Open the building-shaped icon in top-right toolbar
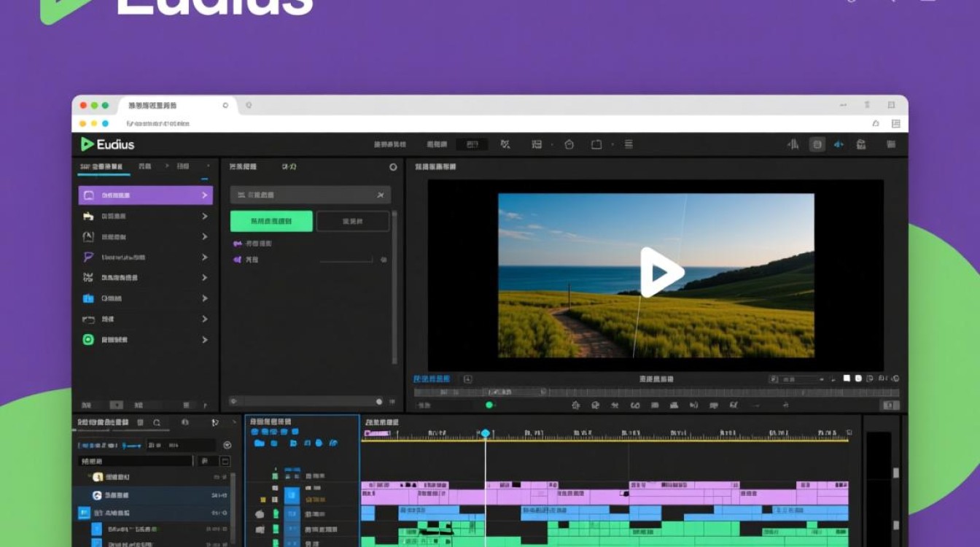980x547 pixels. tap(861, 144)
